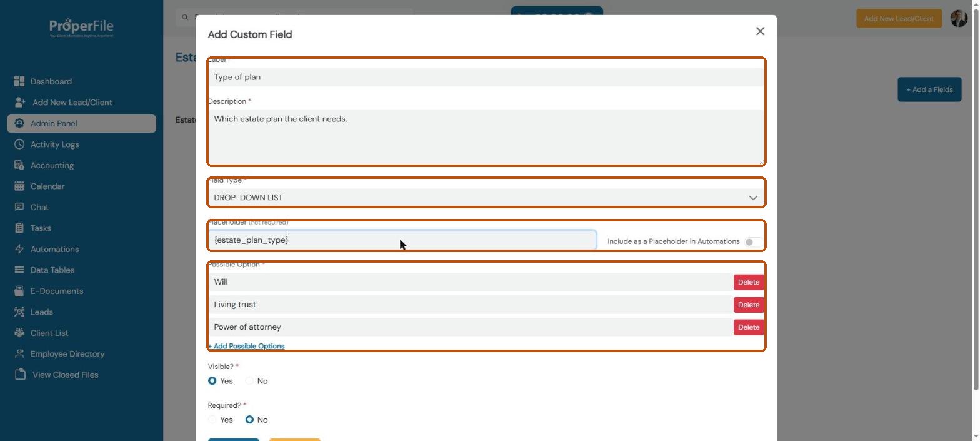Open the E-Documents icon
The height and width of the screenshot is (441, 980).
click(x=19, y=291)
